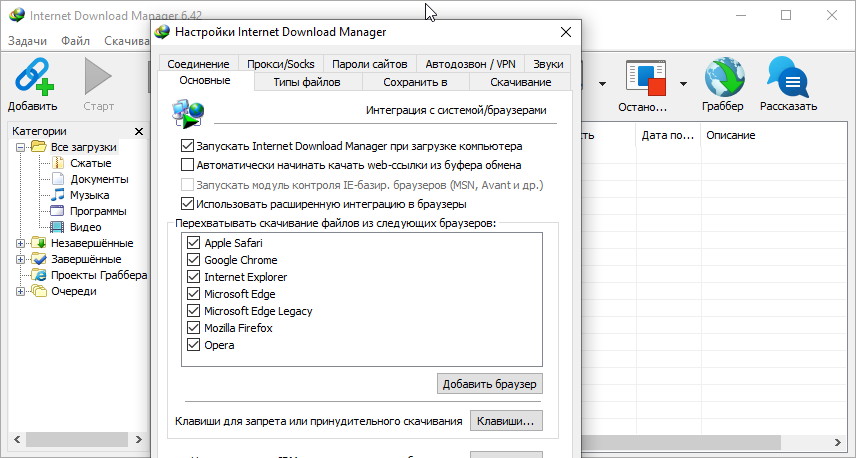Click the Старт play icon in toolbar
The height and width of the screenshot is (458, 856).
[x=98, y=77]
